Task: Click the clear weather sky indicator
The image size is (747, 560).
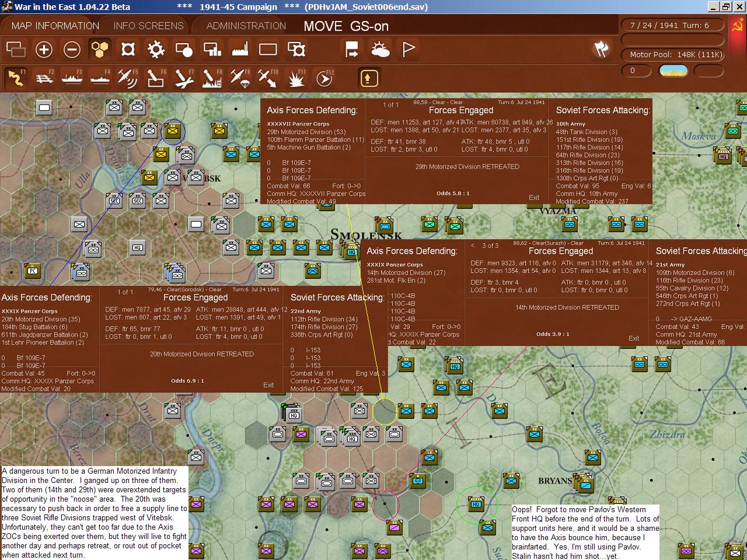Action: (673, 71)
